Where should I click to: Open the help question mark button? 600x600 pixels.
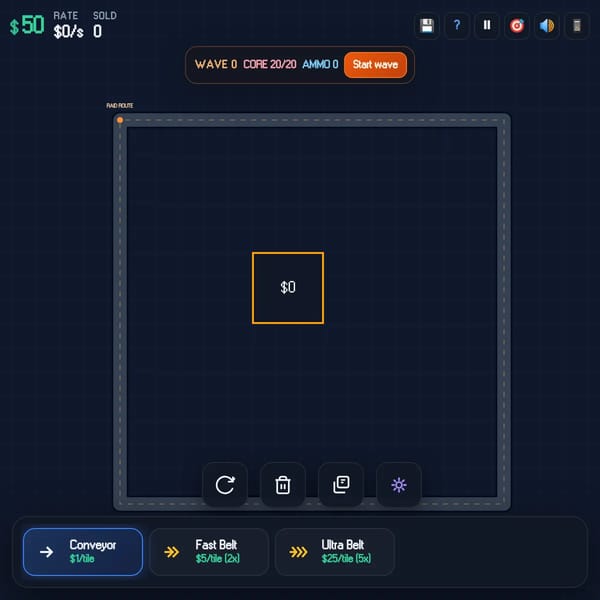(x=457, y=26)
